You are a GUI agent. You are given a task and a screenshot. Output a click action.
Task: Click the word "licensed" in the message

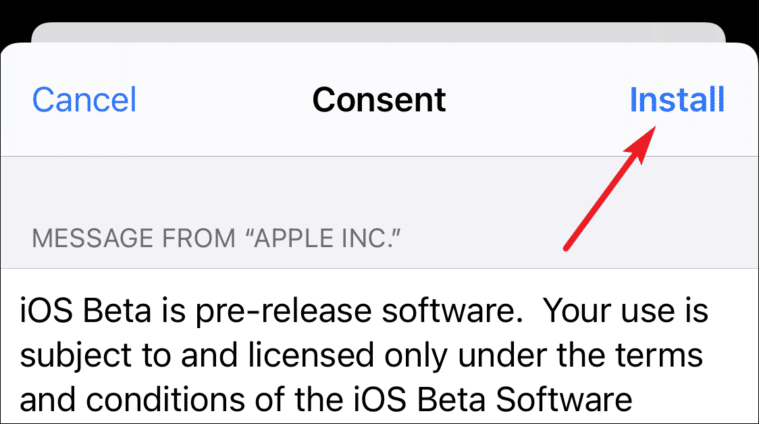pyautogui.click(x=311, y=355)
